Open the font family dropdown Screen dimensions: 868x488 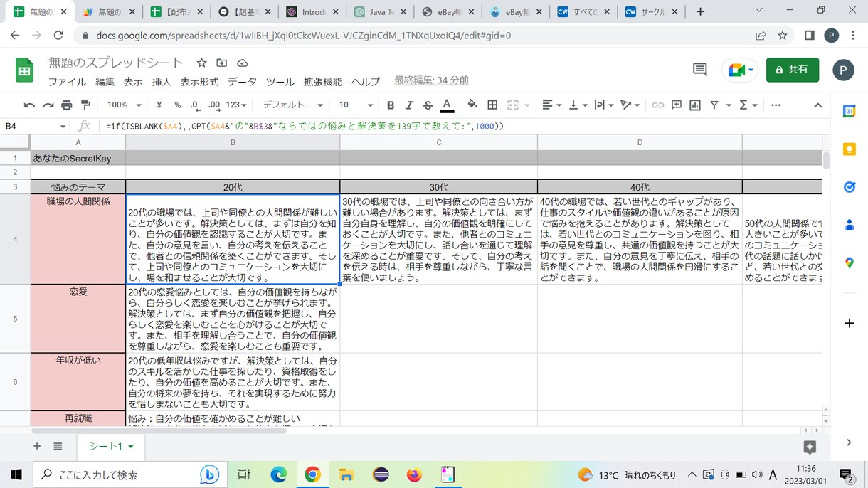point(292,105)
